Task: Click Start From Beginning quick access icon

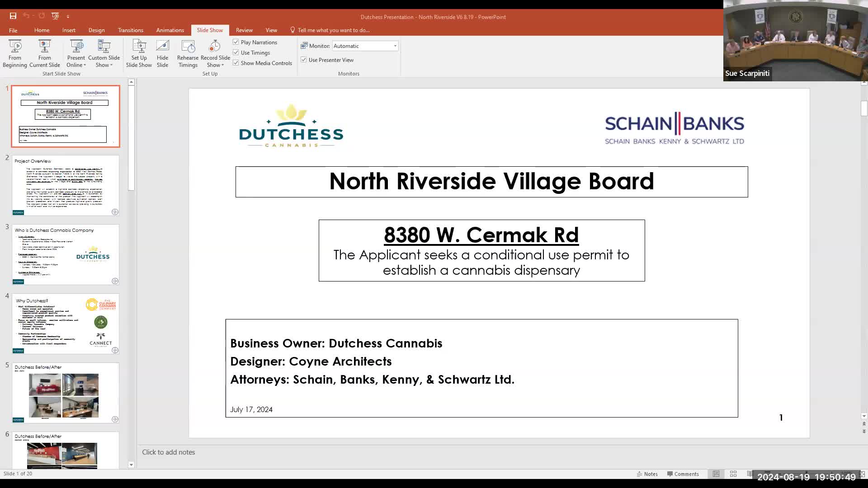Action: pyautogui.click(x=55, y=16)
